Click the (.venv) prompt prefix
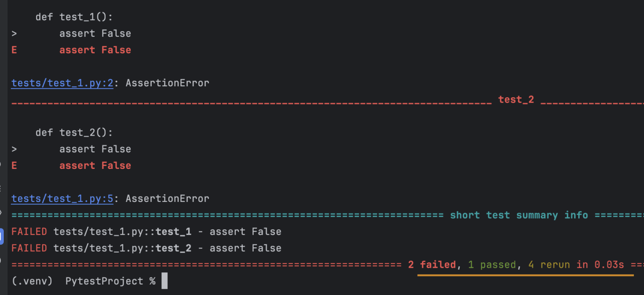This screenshot has width=644, height=295. pos(32,281)
